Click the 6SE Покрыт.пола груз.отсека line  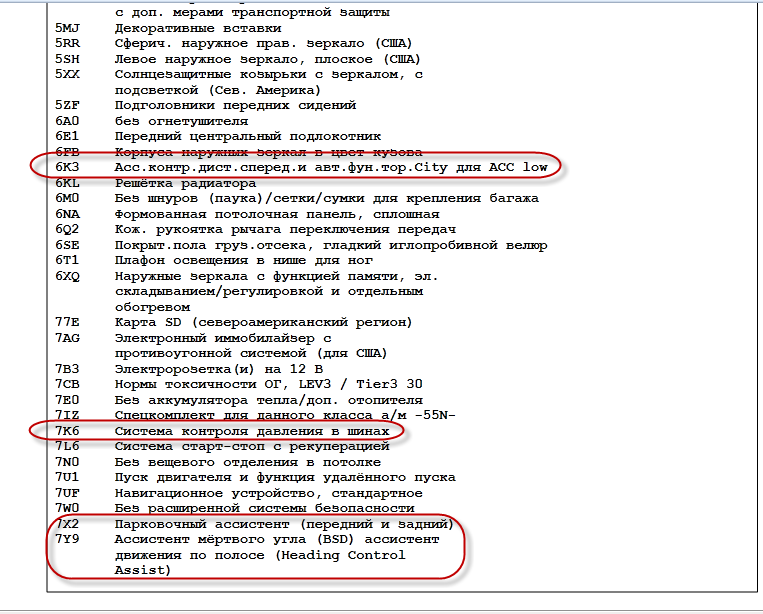[301, 245]
